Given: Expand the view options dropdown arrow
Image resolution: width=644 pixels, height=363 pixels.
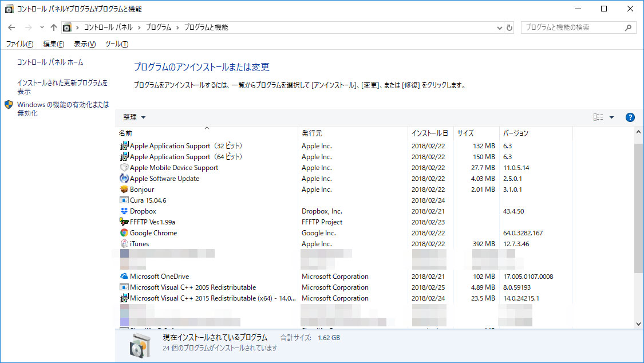Looking at the screenshot, I should [611, 117].
